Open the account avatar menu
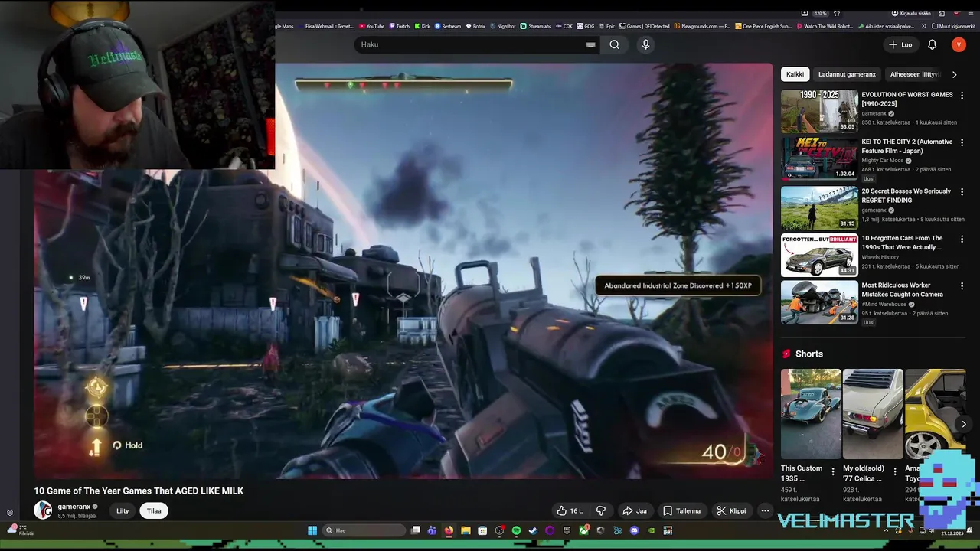The width and height of the screenshot is (980, 551). point(959,45)
